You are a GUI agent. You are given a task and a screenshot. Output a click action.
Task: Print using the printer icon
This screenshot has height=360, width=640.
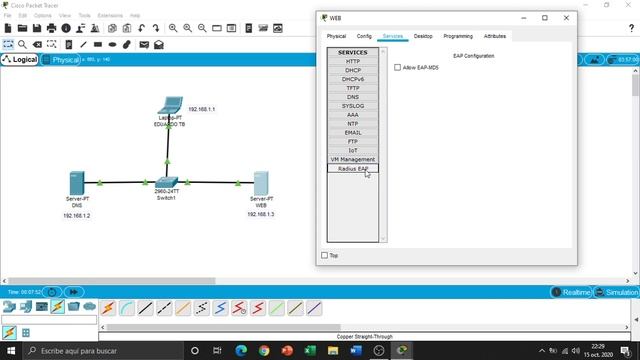coord(51,28)
